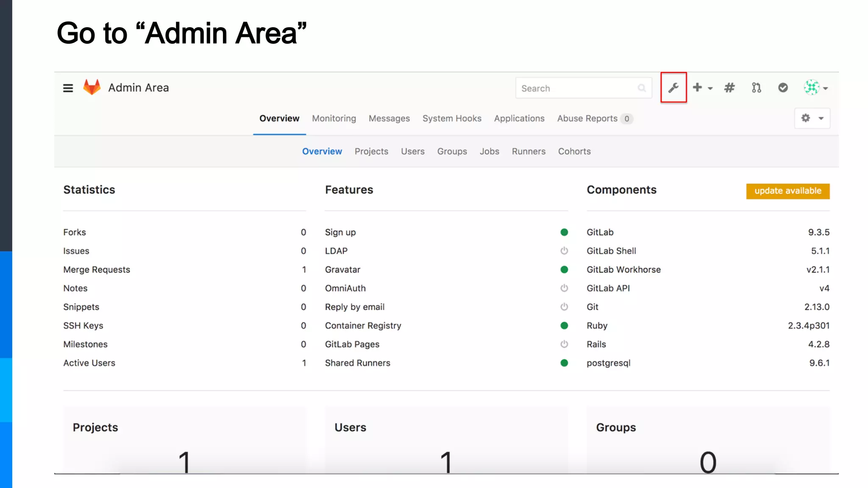Viewport: 868px width, 488px height.
Task: Open the System Hooks tab
Action: pos(452,119)
